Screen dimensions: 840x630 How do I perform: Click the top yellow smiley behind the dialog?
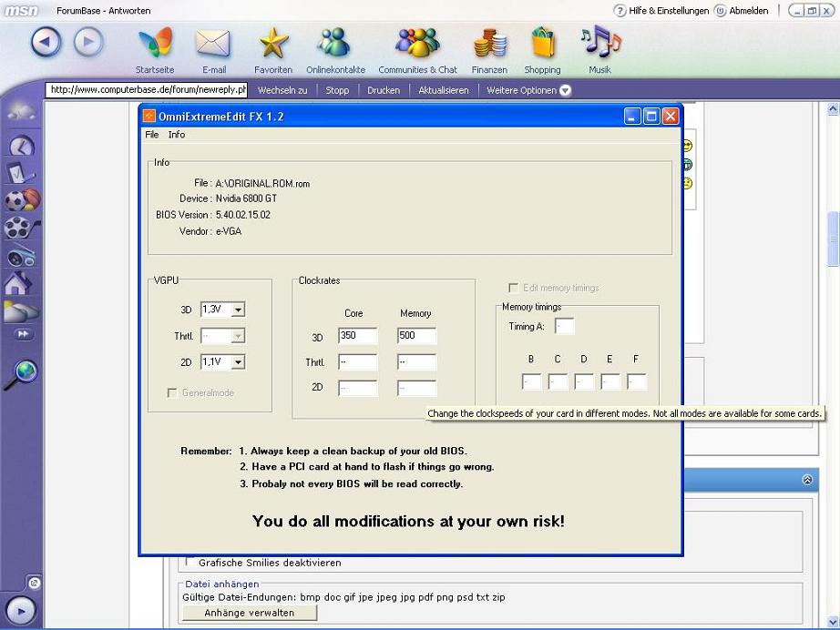[687, 146]
